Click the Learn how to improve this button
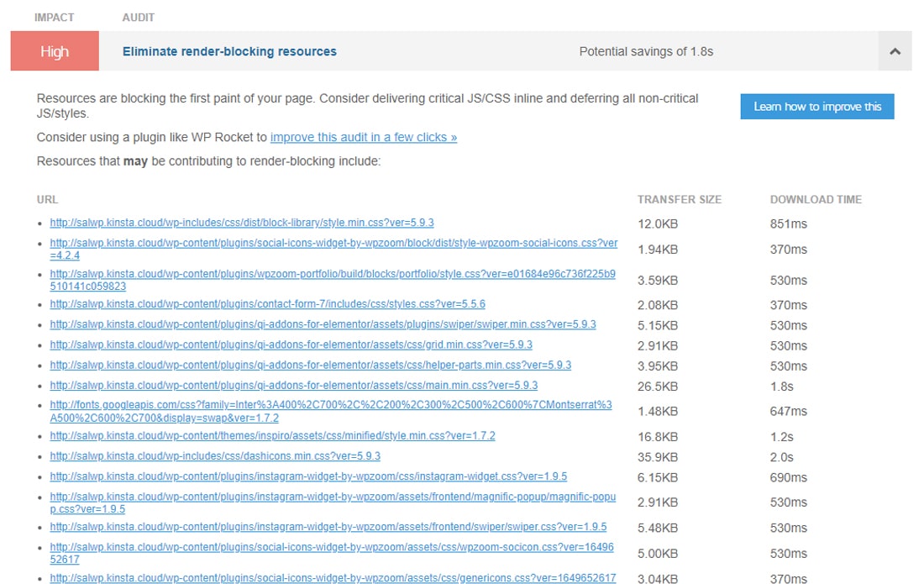 (816, 106)
